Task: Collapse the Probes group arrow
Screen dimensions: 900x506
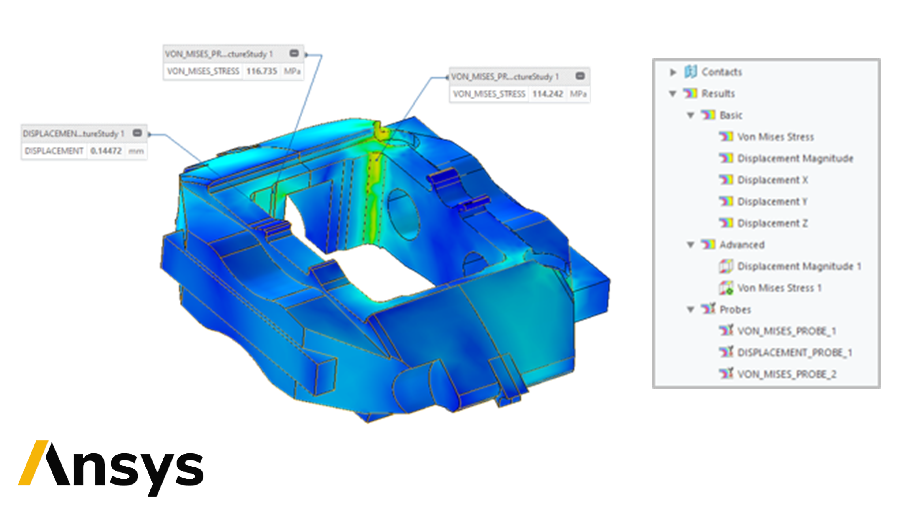Action: (691, 310)
